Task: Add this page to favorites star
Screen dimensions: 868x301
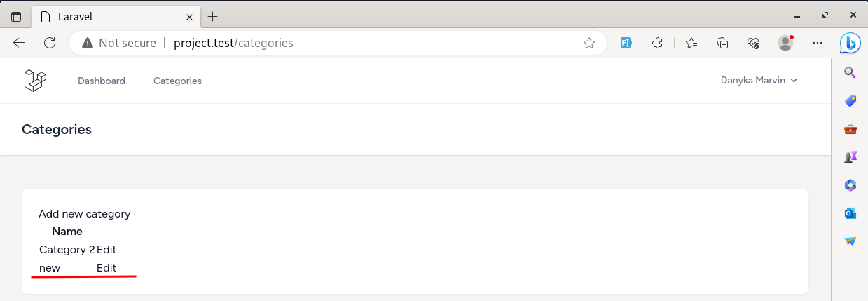Action: [x=589, y=43]
